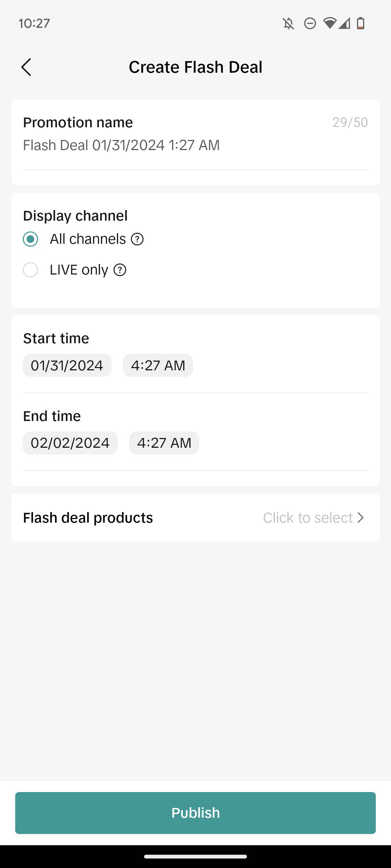The height and width of the screenshot is (868, 391).
Task: Open help icon beside LIVE only
Action: coord(120,270)
